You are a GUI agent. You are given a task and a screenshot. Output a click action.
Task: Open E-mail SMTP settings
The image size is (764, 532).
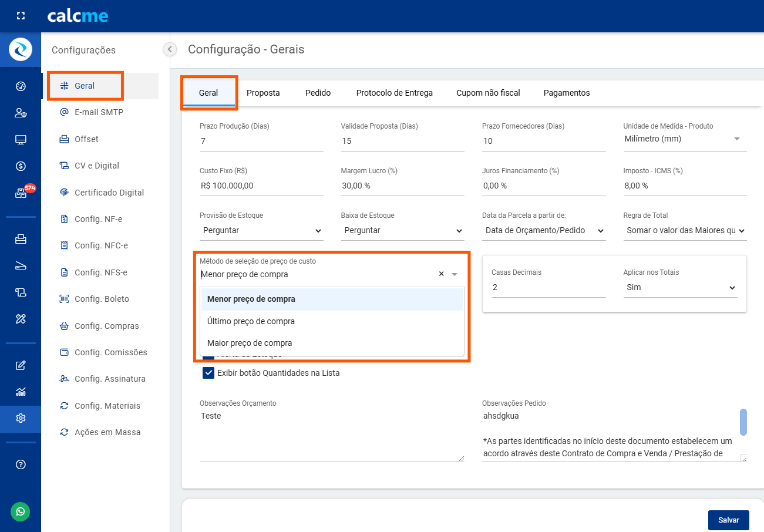point(99,112)
